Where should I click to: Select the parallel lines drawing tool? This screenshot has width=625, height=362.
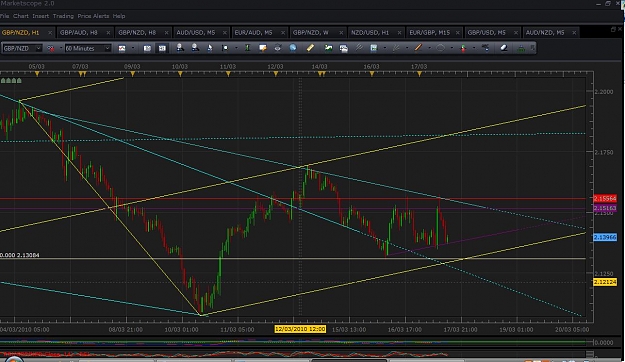[x=359, y=48]
